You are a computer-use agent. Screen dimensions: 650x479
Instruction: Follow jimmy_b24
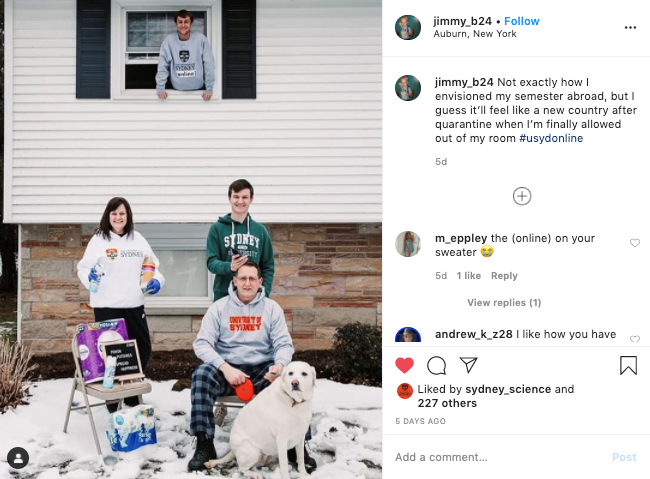click(x=521, y=21)
